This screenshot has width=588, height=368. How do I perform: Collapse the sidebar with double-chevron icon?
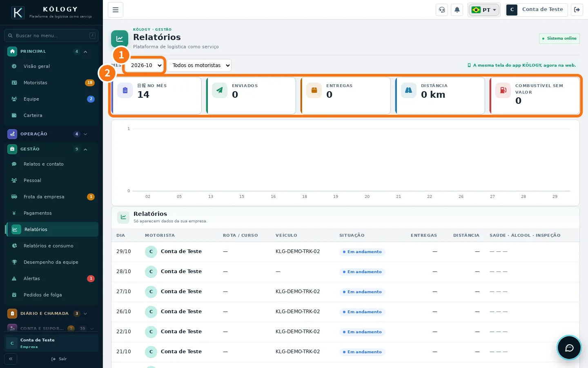pyautogui.click(x=11, y=359)
